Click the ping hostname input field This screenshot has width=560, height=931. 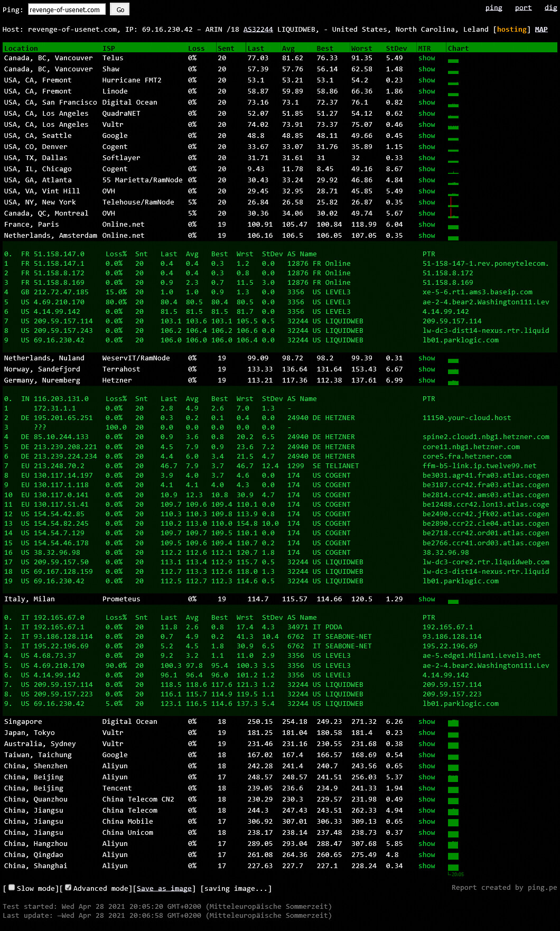pos(66,10)
